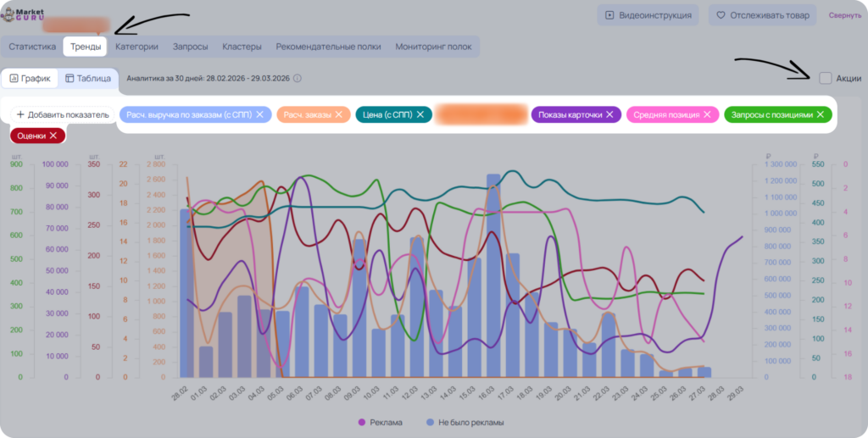
Task: Remove the Средняя позиция metric chip
Action: click(707, 114)
